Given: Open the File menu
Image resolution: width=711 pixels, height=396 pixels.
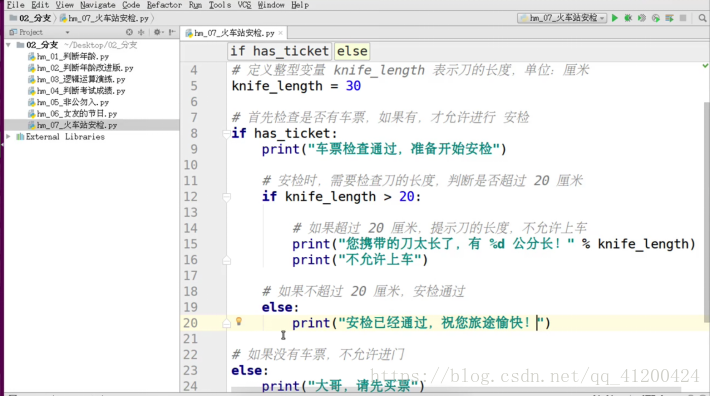Looking at the screenshot, I should (15, 5).
